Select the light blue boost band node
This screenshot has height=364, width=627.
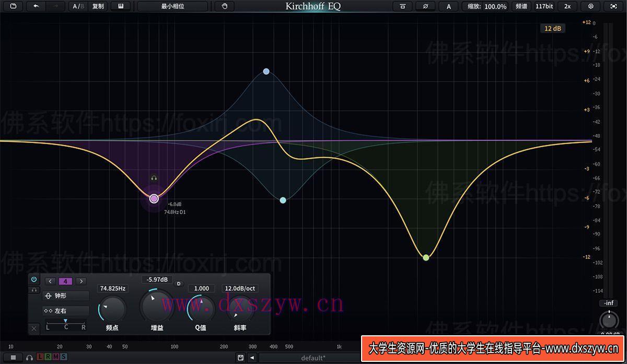[266, 71]
